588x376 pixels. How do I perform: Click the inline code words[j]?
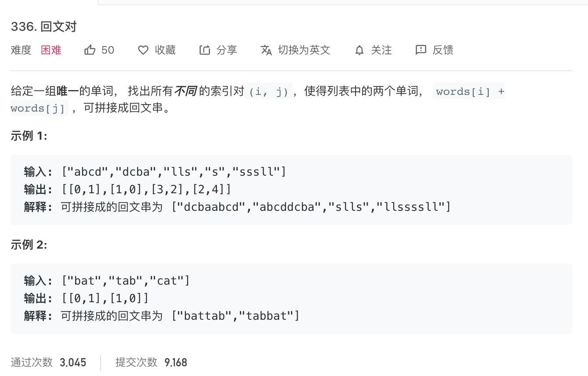point(39,108)
